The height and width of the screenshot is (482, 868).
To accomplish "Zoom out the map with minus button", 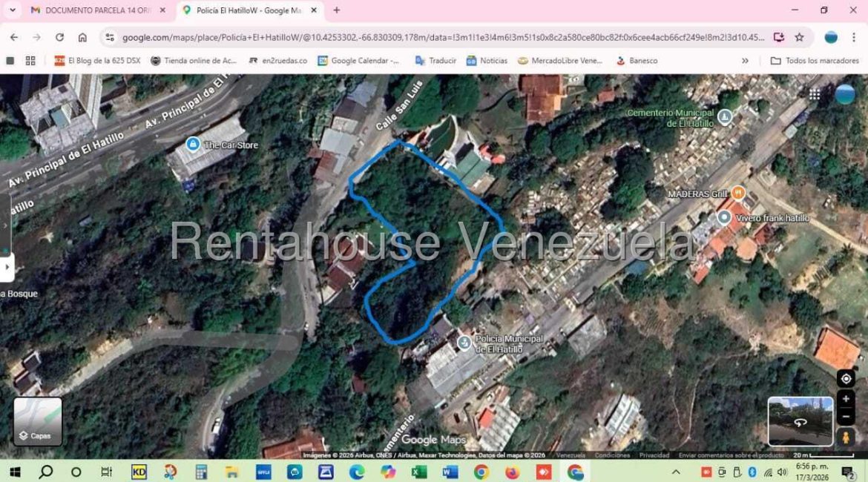I will pyautogui.click(x=846, y=417).
